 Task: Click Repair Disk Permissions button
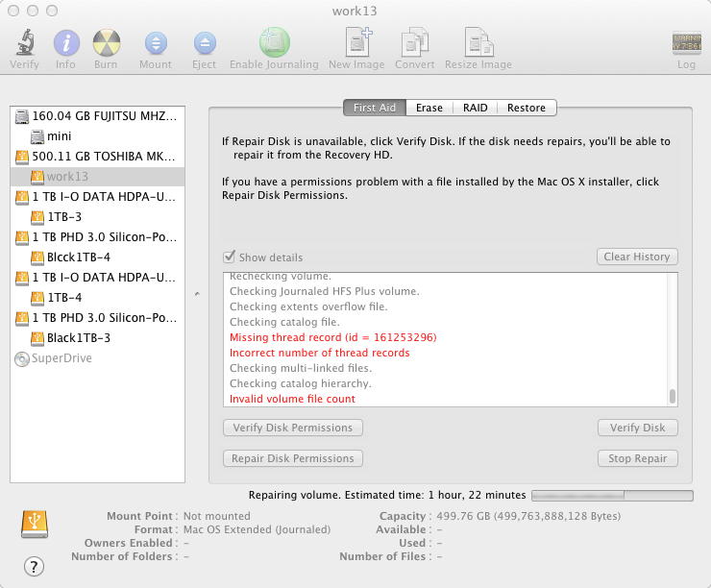[293, 458]
